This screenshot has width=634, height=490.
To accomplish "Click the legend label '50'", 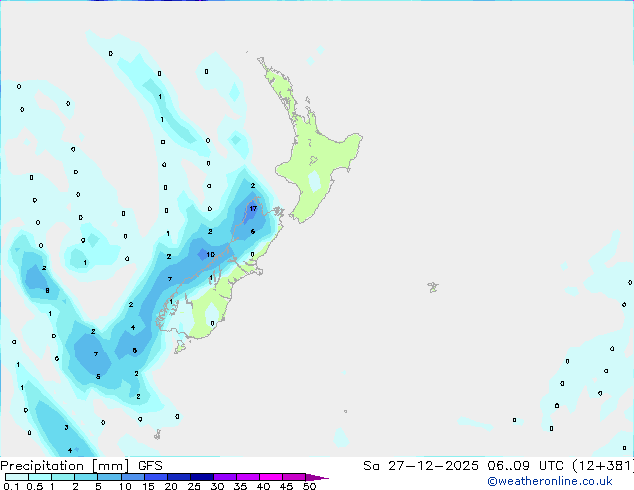I will 309,486.
